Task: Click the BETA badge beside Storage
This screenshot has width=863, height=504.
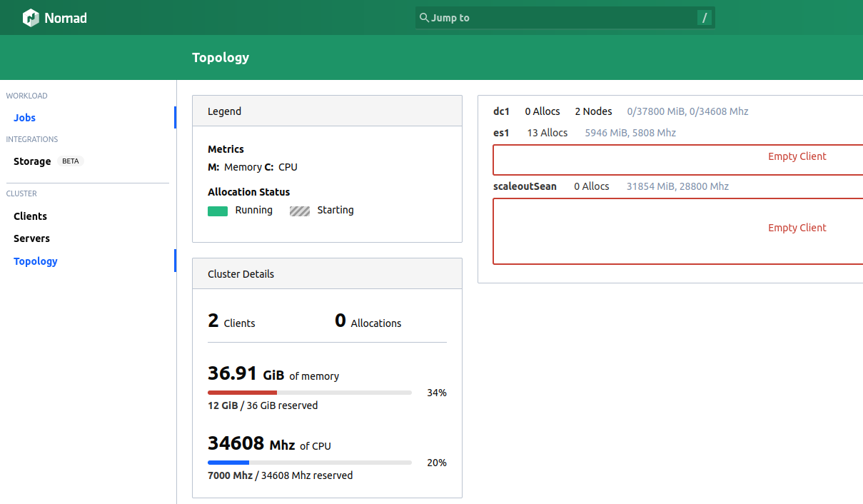Action: click(x=71, y=161)
